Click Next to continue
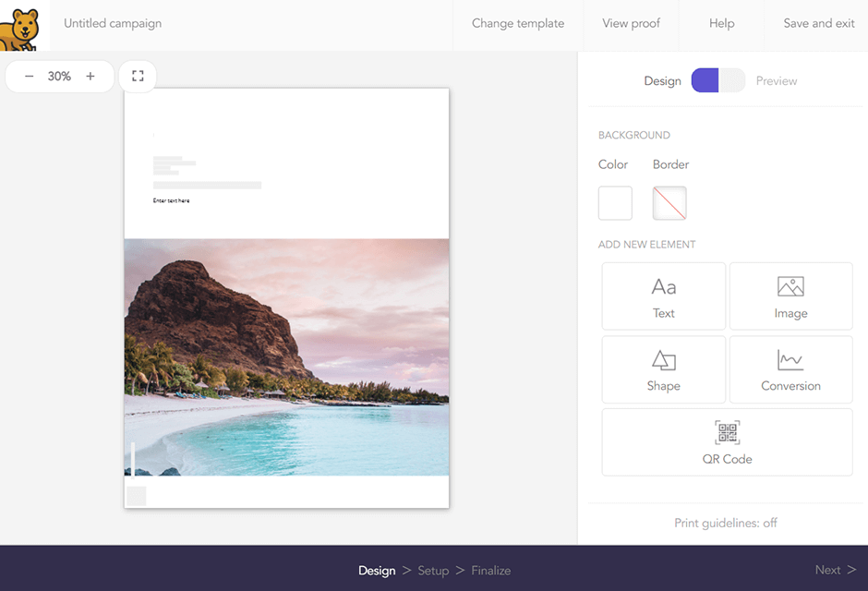 (836, 570)
